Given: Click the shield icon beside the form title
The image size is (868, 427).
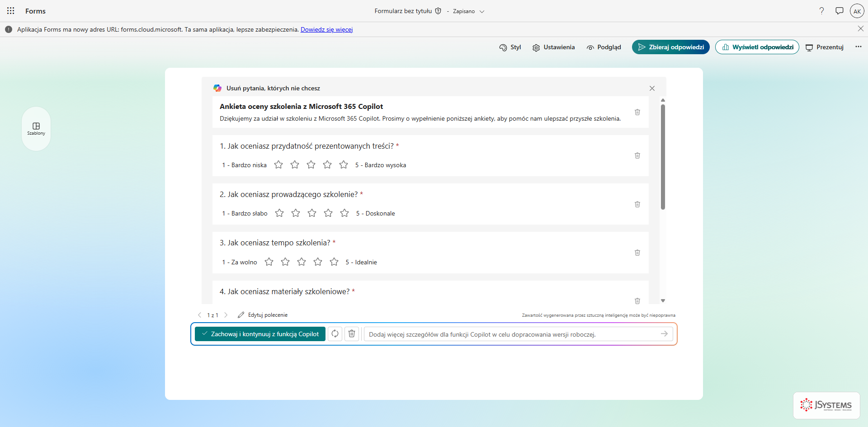Looking at the screenshot, I should [x=438, y=11].
